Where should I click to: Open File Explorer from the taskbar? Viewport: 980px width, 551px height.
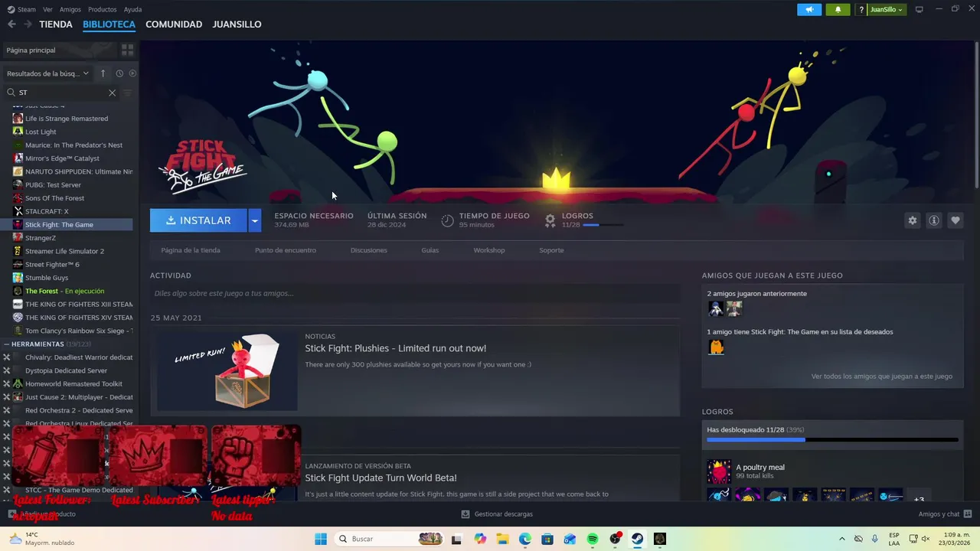point(503,539)
